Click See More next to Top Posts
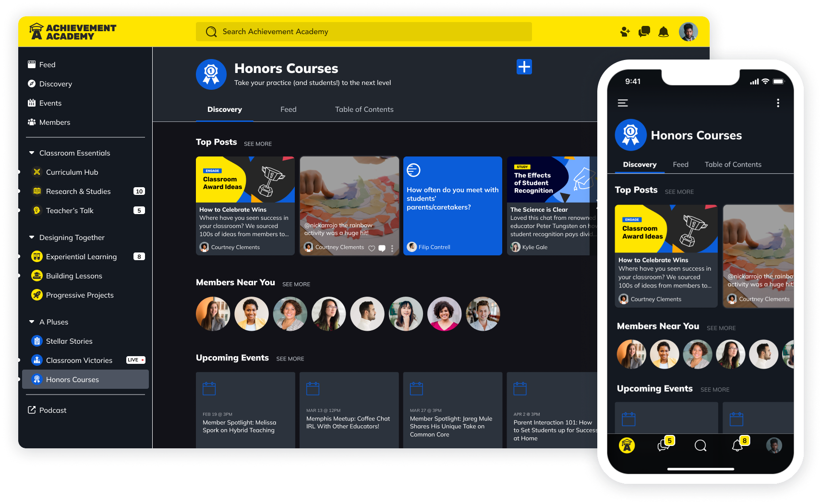The width and height of the screenshot is (822, 504). tap(258, 144)
